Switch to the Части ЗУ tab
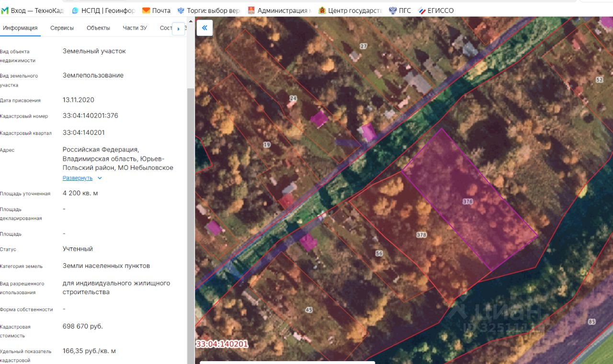Viewport: 613px width, 364px height. (135, 28)
